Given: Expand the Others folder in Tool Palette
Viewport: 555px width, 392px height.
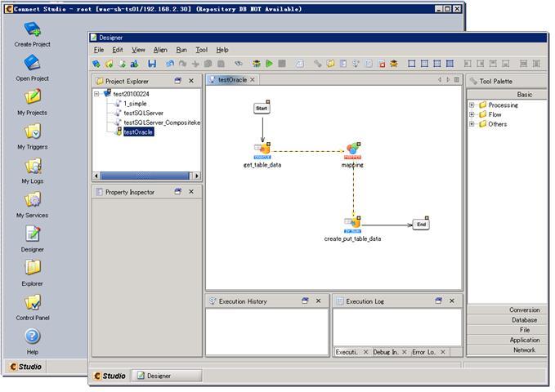Looking at the screenshot, I should coord(472,125).
